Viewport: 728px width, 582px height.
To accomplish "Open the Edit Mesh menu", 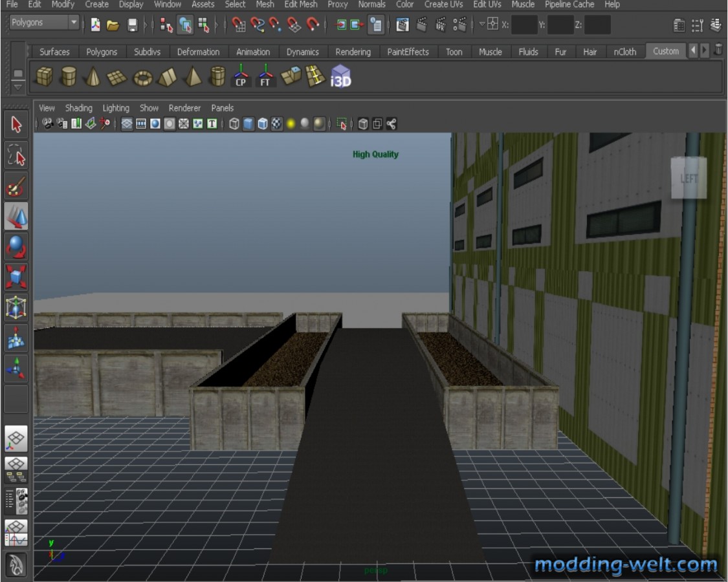I will tap(301, 5).
